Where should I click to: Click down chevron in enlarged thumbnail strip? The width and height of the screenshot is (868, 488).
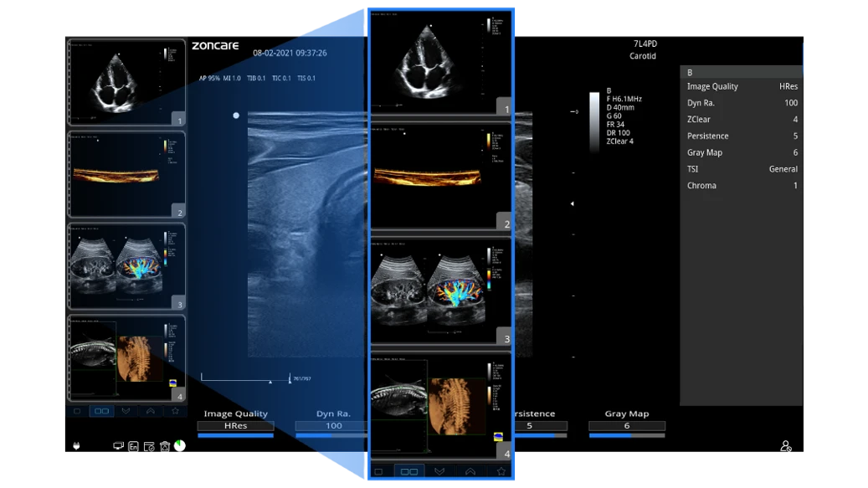tap(439, 471)
